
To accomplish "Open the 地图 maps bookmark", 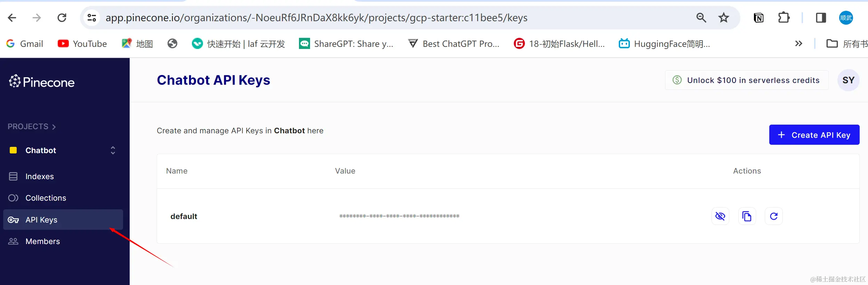I will (x=137, y=44).
